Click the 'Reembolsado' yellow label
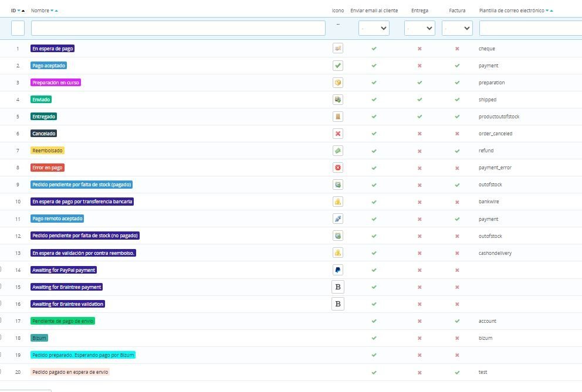 click(48, 151)
